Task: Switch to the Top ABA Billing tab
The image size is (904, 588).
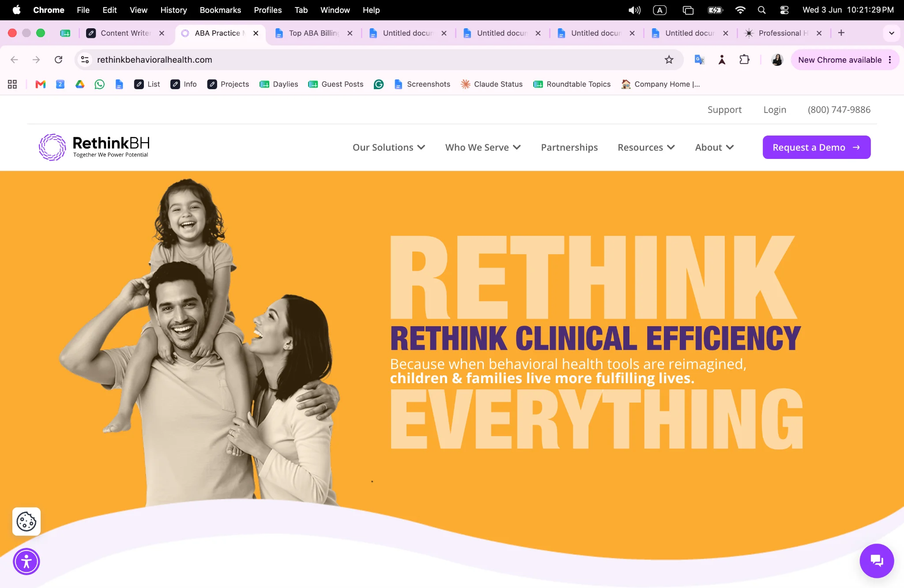Action: [313, 33]
